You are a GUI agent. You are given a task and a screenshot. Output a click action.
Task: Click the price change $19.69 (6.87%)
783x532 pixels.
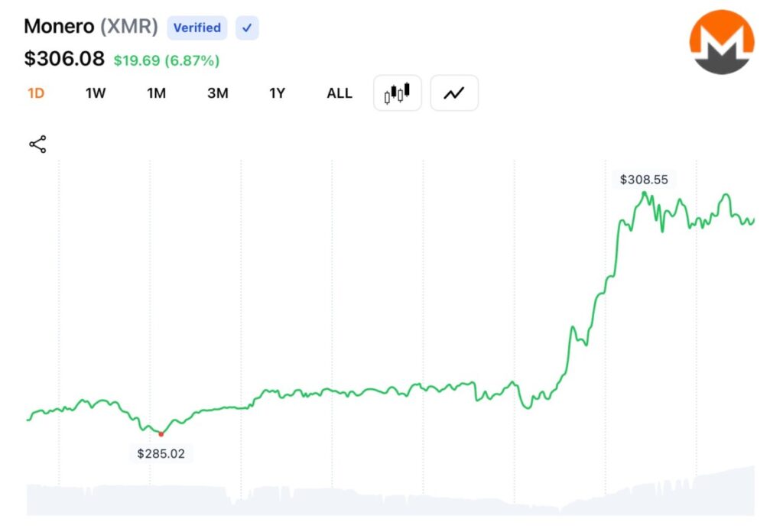coord(170,59)
